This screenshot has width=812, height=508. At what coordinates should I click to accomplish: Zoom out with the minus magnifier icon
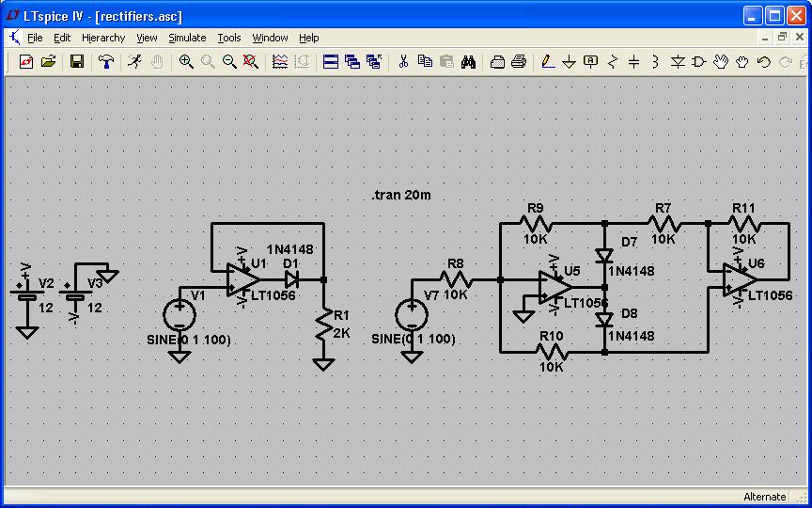[x=229, y=62]
